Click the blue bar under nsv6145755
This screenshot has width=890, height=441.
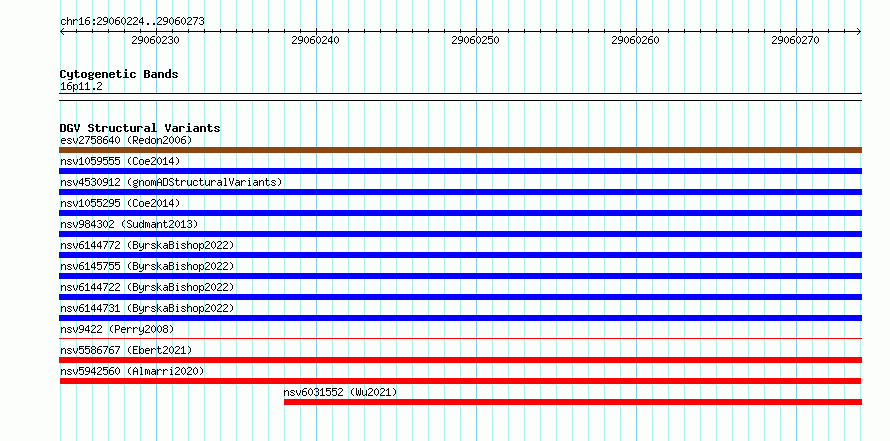coord(460,276)
